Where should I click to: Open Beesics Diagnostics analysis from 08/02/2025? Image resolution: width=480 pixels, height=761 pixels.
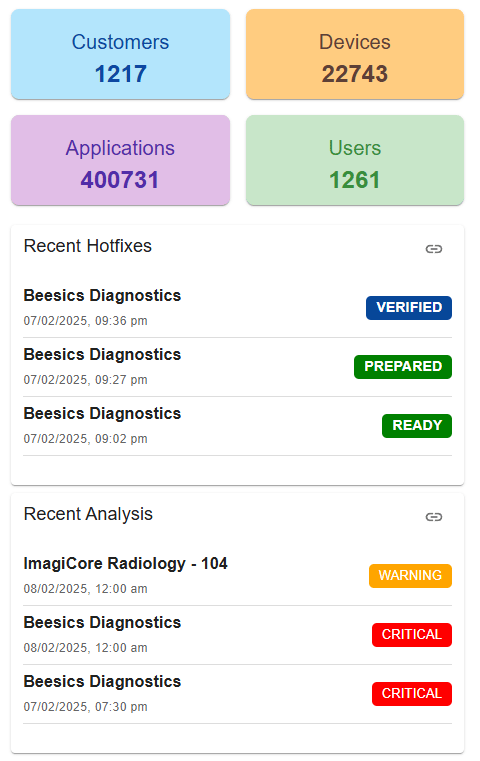point(237,635)
